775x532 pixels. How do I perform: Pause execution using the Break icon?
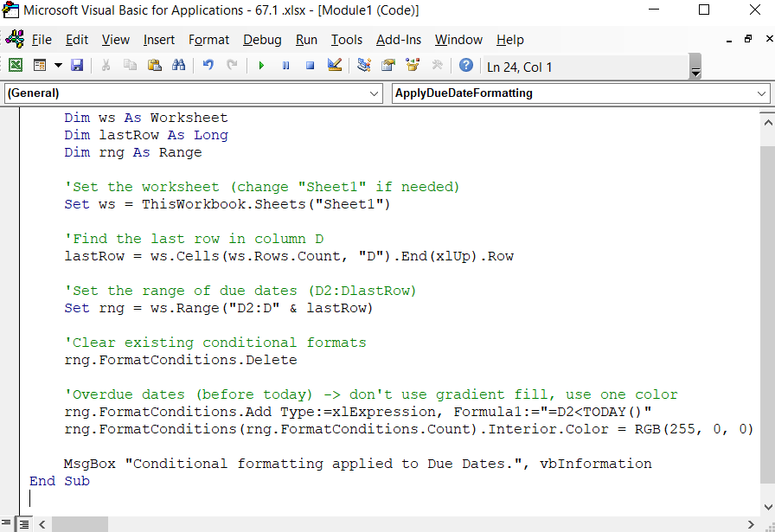pyautogui.click(x=286, y=66)
